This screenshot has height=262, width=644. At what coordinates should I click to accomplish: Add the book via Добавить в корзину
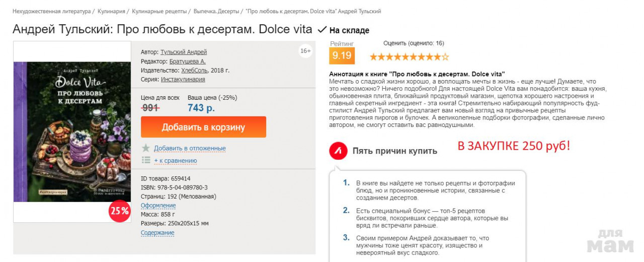tap(203, 127)
